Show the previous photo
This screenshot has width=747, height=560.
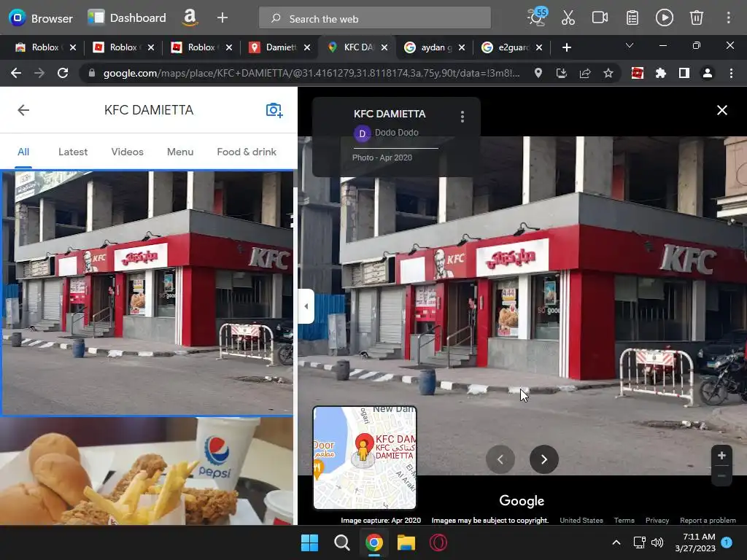(500, 459)
